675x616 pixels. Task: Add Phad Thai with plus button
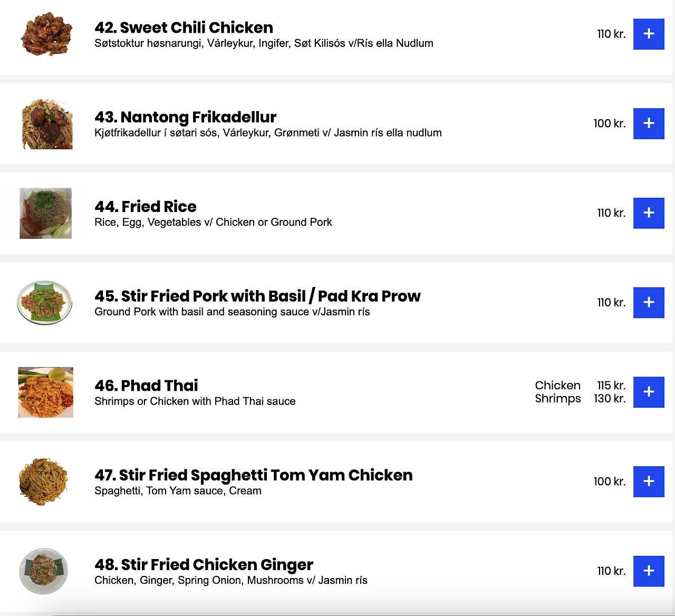coord(649,392)
